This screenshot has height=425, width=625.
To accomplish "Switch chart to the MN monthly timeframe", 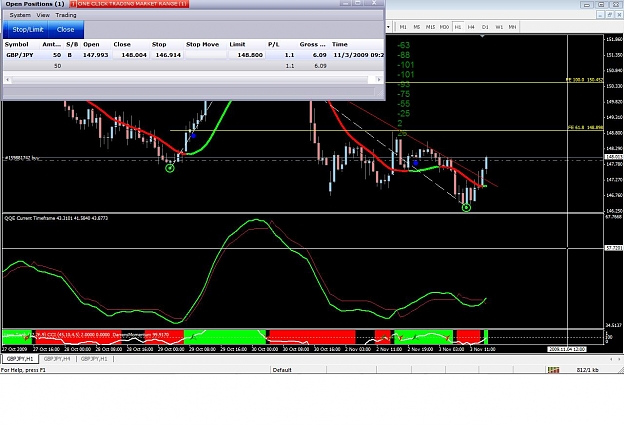I will (513, 27).
